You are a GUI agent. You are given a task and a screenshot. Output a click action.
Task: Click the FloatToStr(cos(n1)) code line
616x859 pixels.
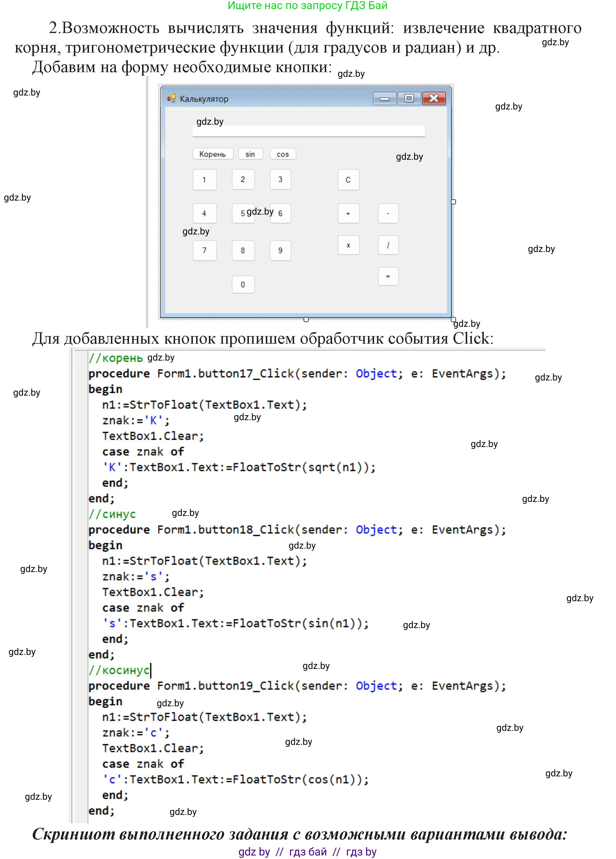tap(235, 780)
